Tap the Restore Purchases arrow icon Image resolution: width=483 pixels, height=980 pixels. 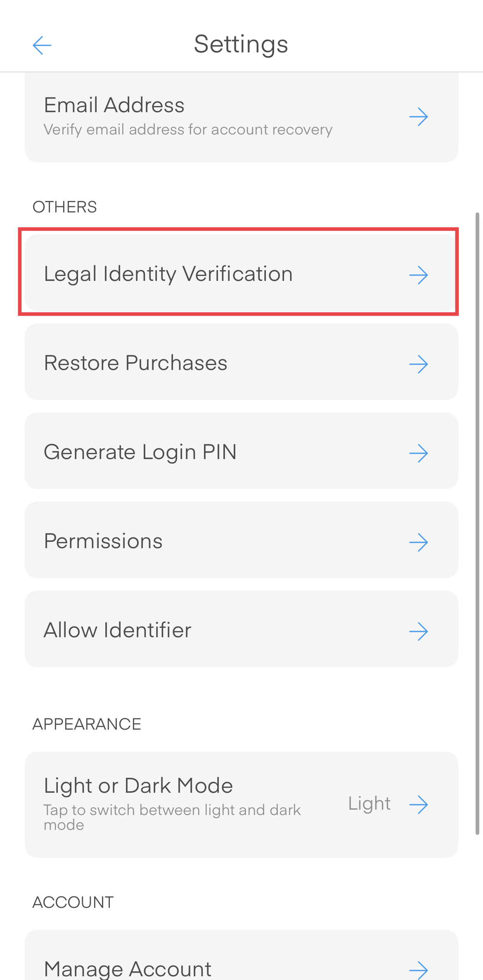418,364
